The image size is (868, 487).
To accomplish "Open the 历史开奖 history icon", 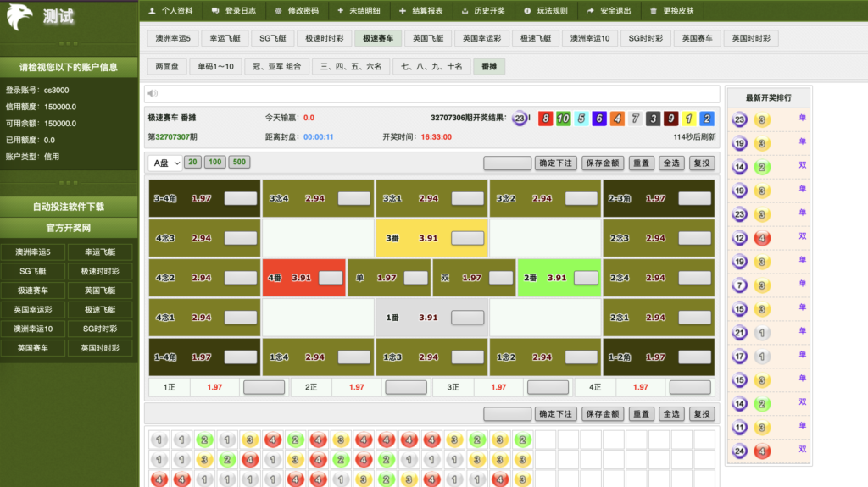I will pos(465,11).
